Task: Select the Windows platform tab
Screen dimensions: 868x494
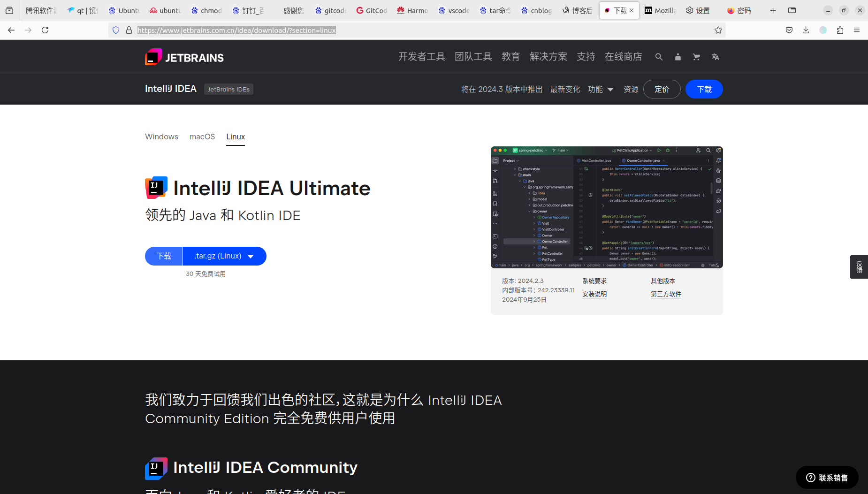Action: pos(161,137)
